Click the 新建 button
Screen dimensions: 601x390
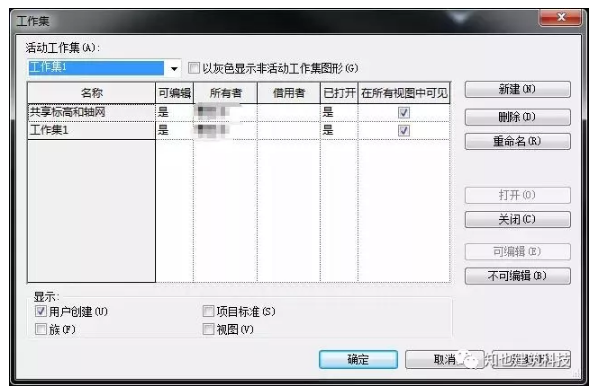[517, 89]
